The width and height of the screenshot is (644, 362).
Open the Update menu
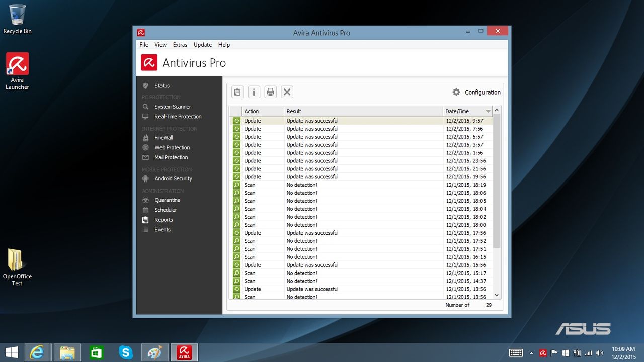click(203, 45)
